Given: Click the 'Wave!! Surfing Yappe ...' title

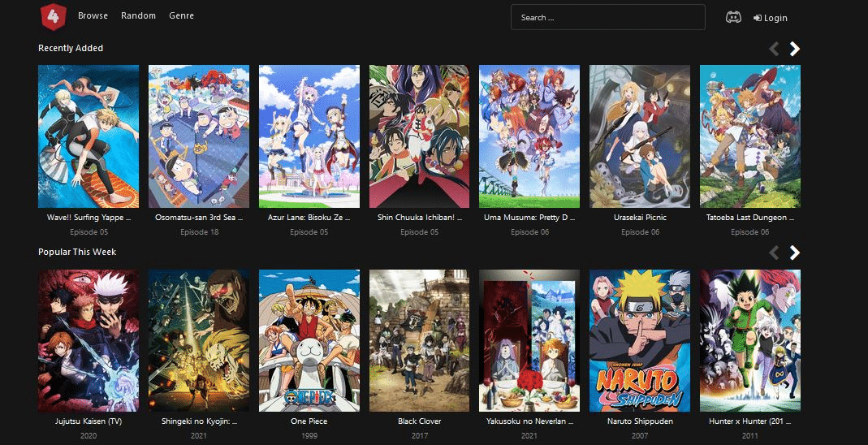Looking at the screenshot, I should point(89,218).
